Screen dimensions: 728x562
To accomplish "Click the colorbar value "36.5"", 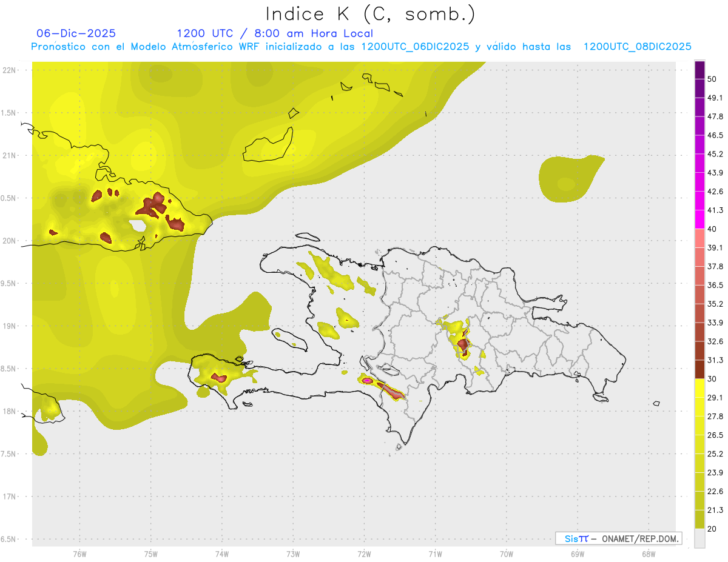I will point(715,285).
